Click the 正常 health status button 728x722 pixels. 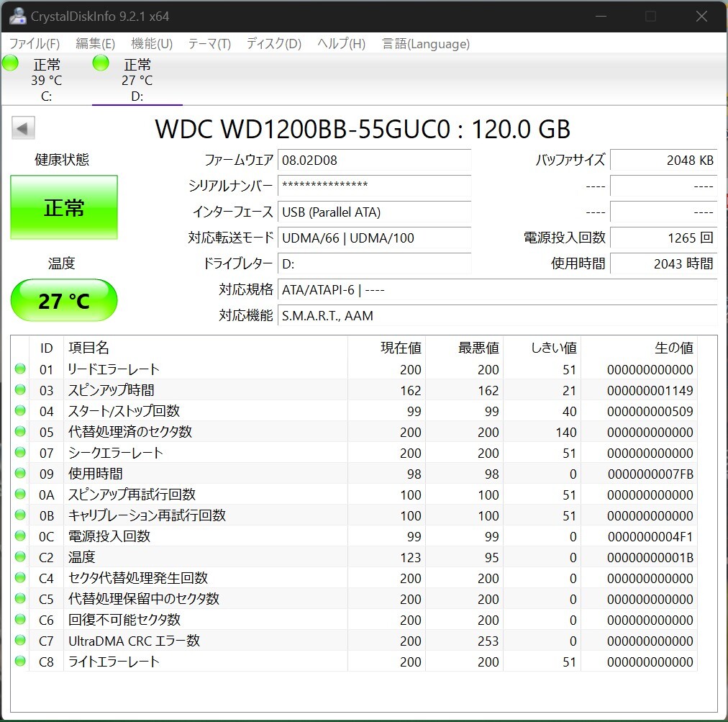pyautogui.click(x=63, y=207)
